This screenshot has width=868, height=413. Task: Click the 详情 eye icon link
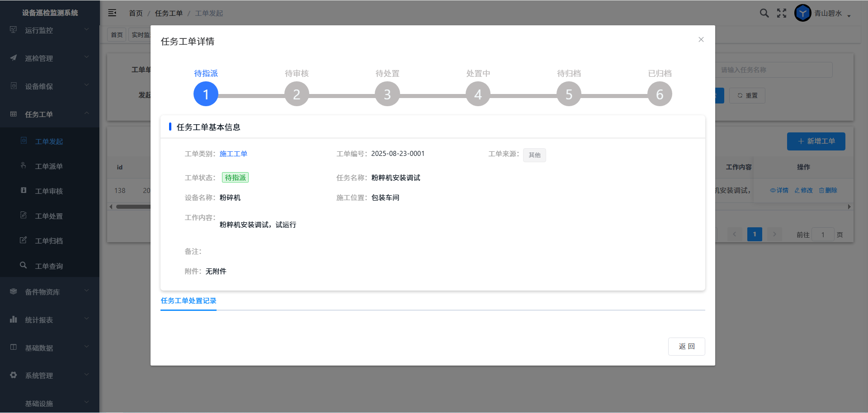click(x=779, y=190)
